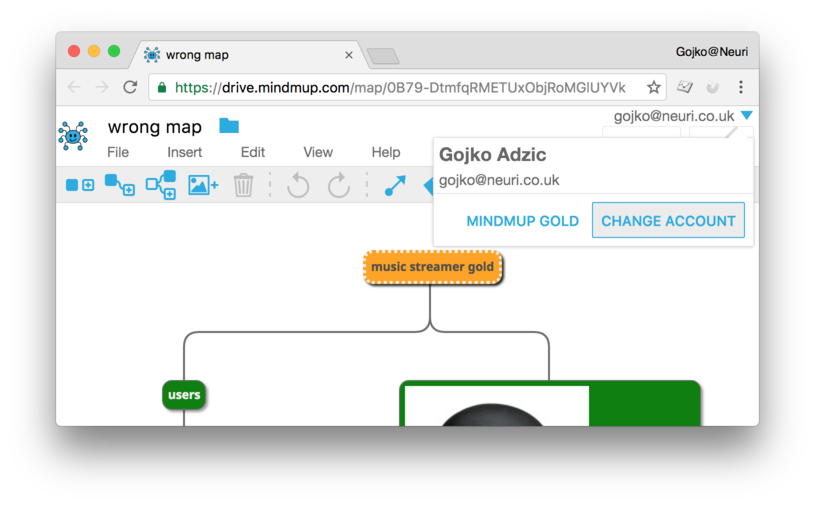Select the connector arrow tool
The image size is (815, 506).
[x=395, y=185]
